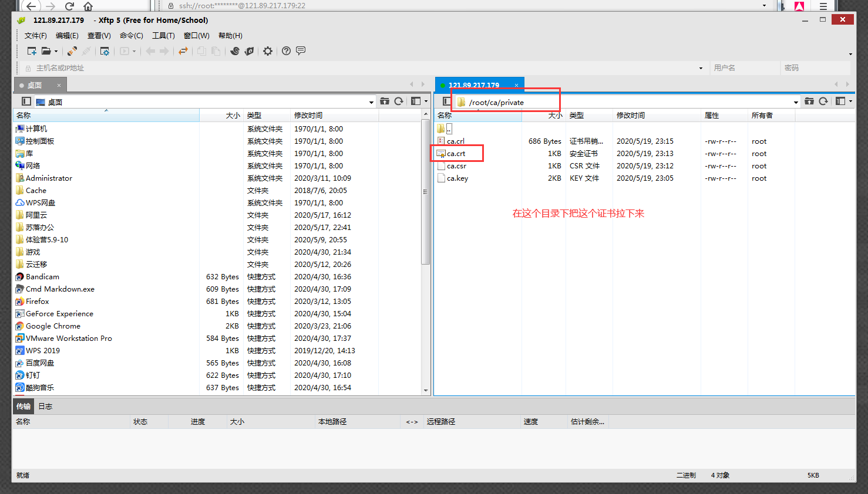868x494 pixels.
Task: Open the local view mode dropdown arrow
Action: click(x=427, y=100)
